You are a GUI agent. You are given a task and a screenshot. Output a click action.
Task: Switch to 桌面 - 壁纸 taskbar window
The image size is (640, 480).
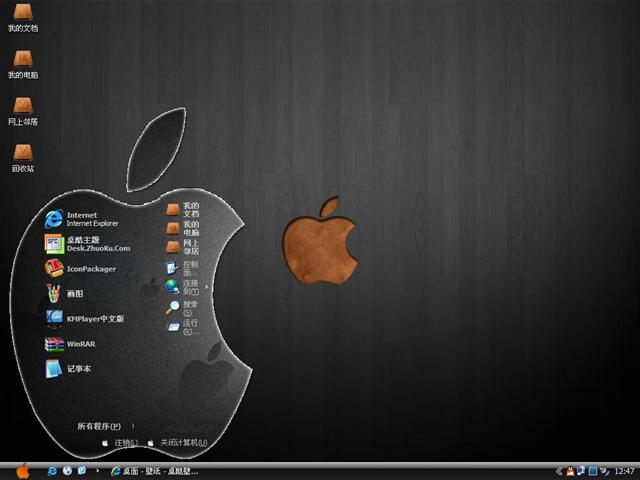click(x=154, y=471)
